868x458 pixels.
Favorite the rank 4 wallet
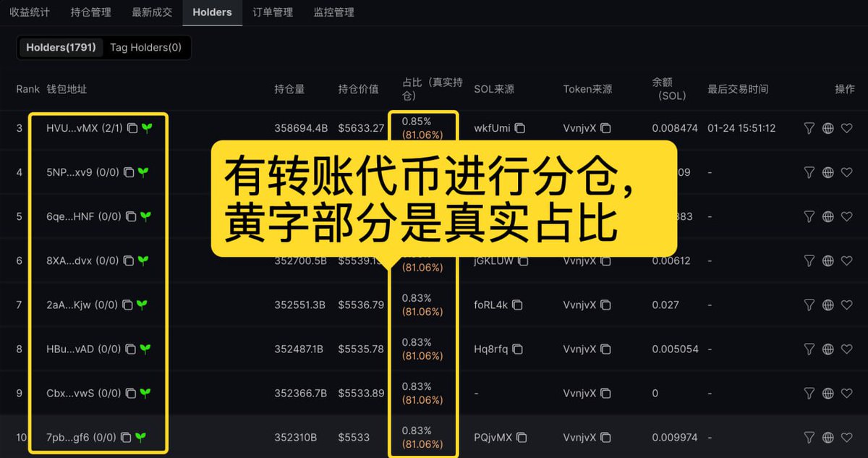(847, 172)
